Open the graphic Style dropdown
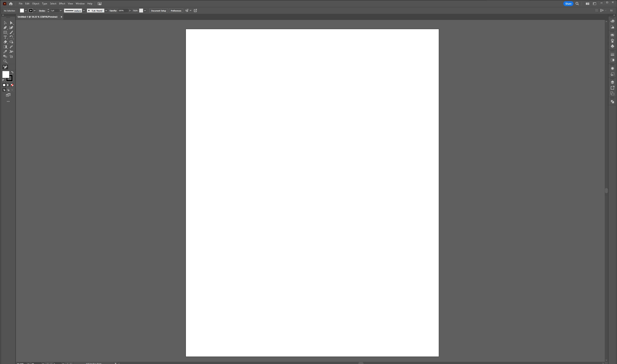This screenshot has height=364, width=617. (x=145, y=11)
